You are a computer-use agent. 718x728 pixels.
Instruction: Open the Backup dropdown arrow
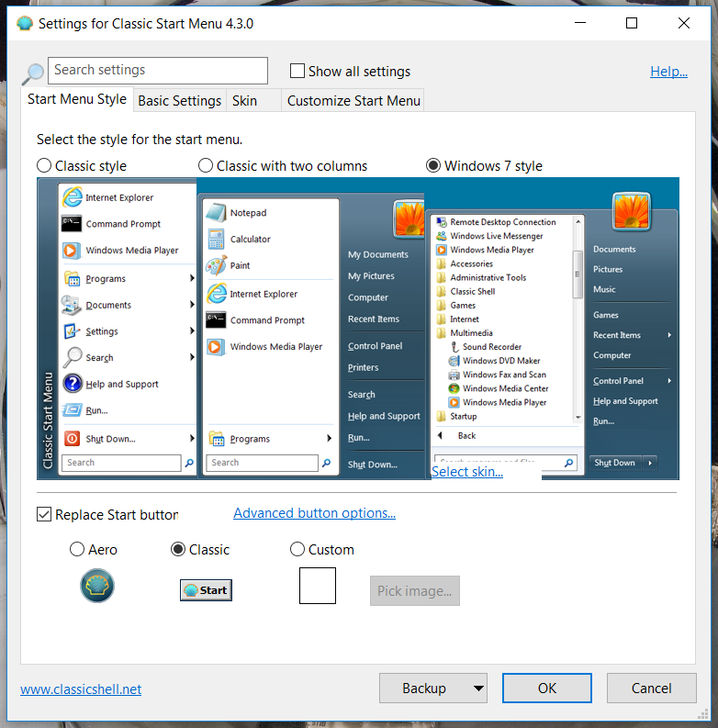point(477,688)
